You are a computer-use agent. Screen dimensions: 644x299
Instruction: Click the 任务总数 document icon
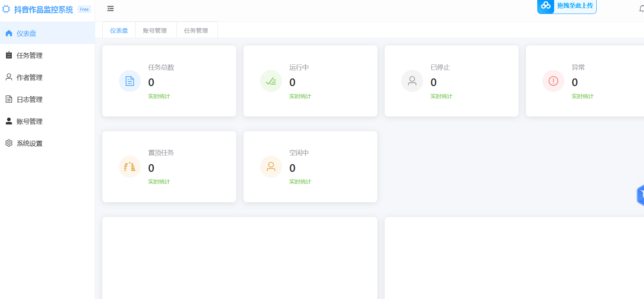click(130, 81)
